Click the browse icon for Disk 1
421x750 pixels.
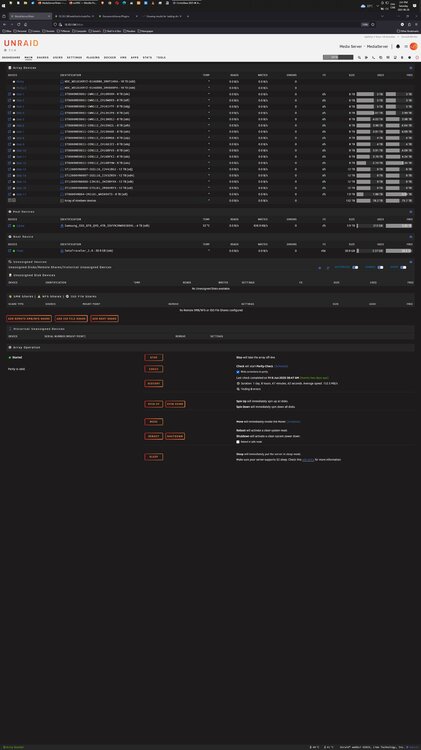[x=10, y=94]
